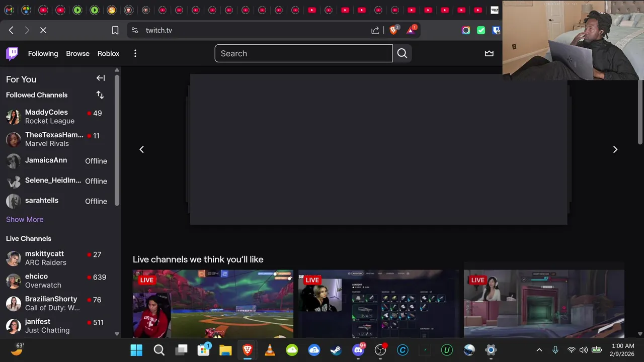Switch to the Gmail browser tab
The height and width of the screenshot is (362, 644).
pyautogui.click(x=9, y=10)
